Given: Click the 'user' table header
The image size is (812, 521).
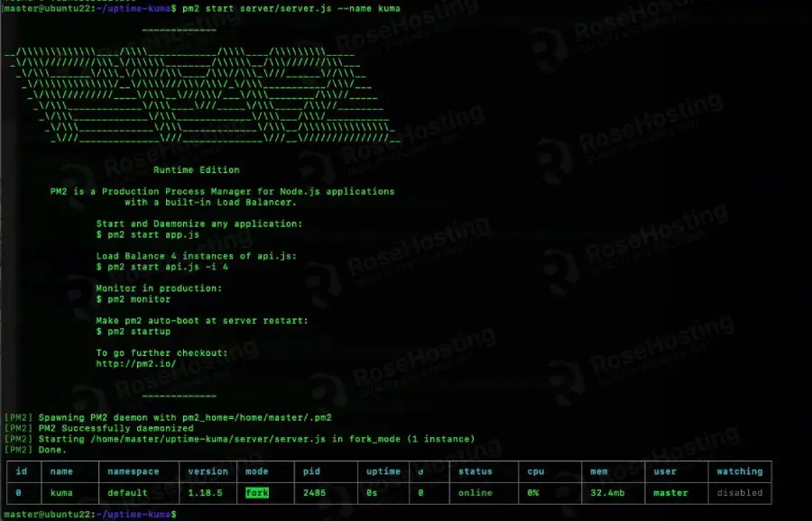Looking at the screenshot, I should click(665, 471).
